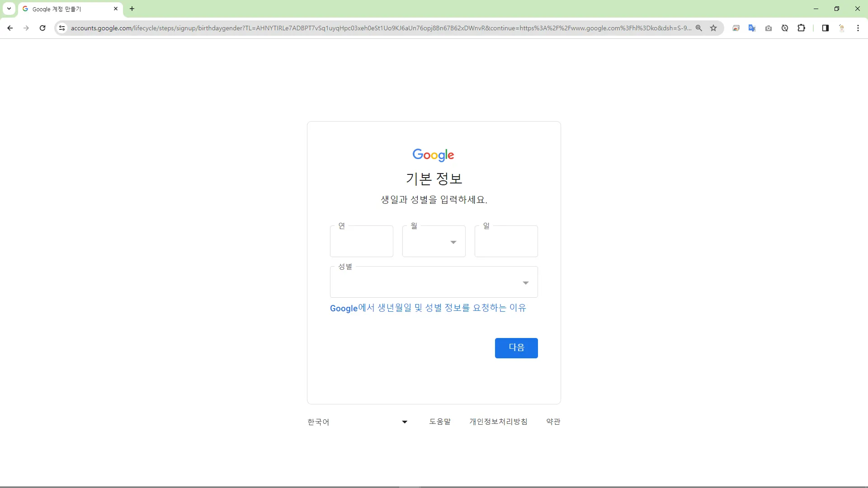Click the Google Translate extension icon
Image resolution: width=868 pixels, height=488 pixels.
(752, 28)
